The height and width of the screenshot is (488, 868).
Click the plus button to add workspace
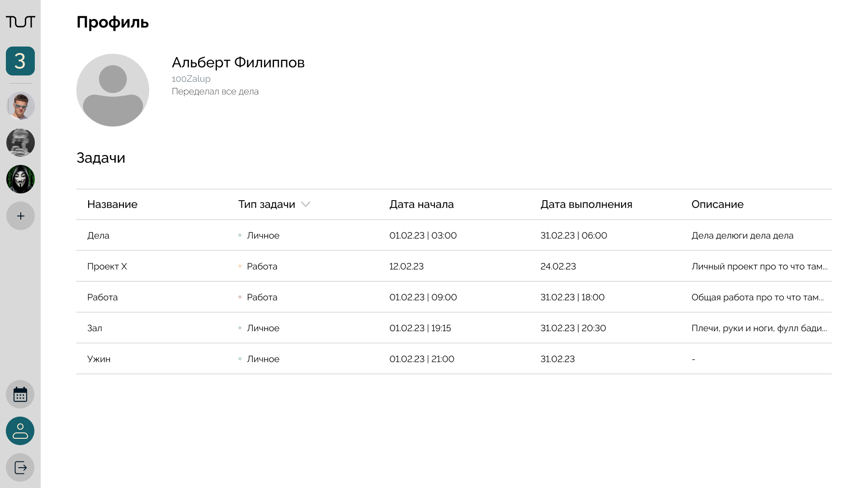[20, 216]
